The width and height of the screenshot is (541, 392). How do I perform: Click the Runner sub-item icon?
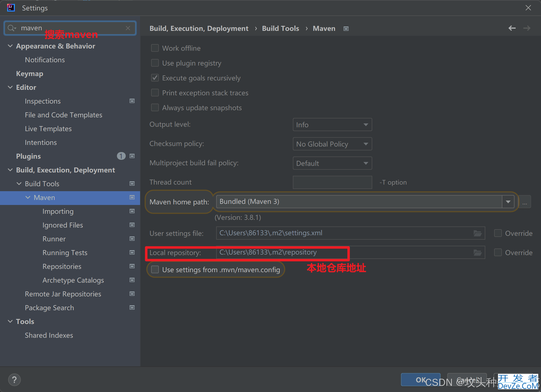pos(132,239)
